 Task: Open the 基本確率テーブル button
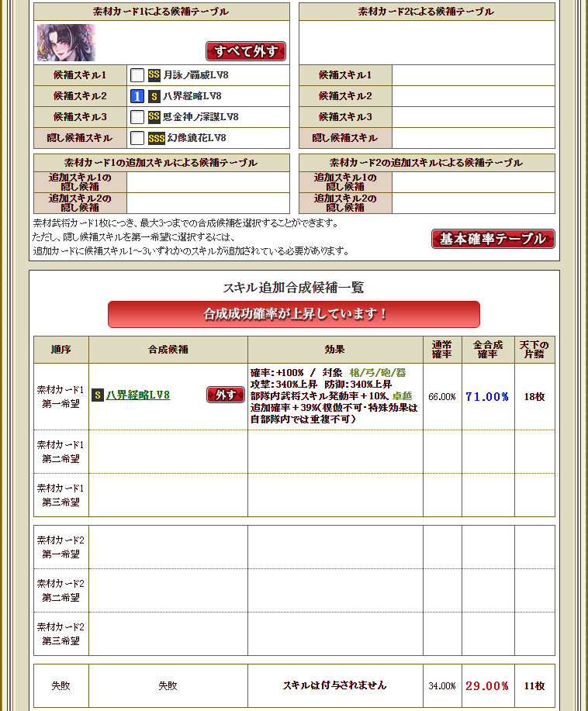[x=493, y=239]
